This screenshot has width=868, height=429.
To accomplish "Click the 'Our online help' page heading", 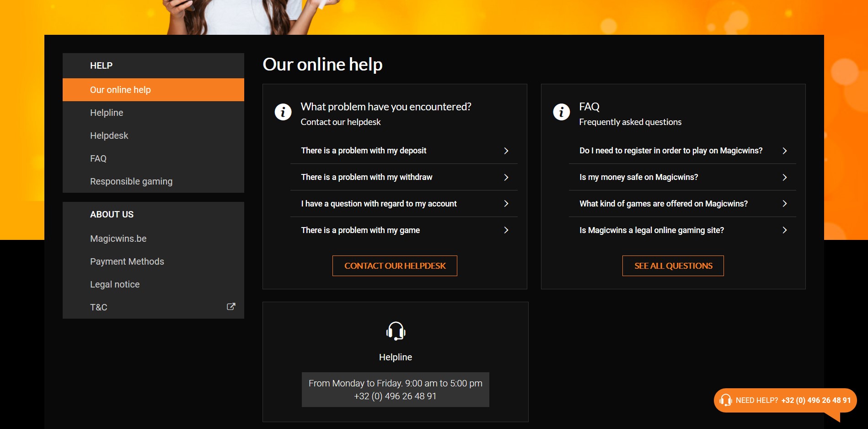I will click(x=322, y=65).
